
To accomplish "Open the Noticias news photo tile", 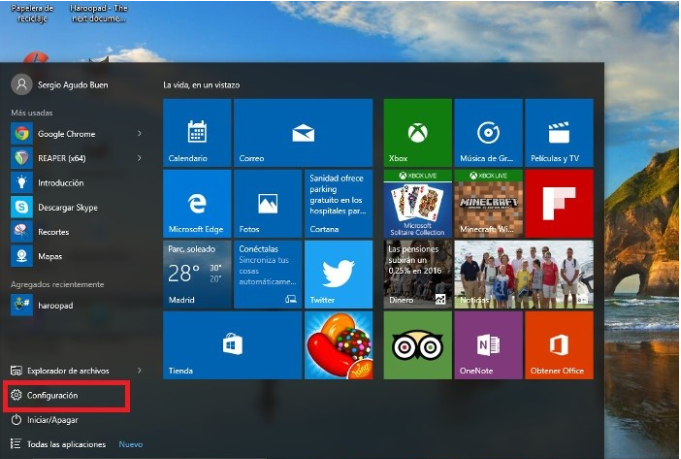I will 524,274.
